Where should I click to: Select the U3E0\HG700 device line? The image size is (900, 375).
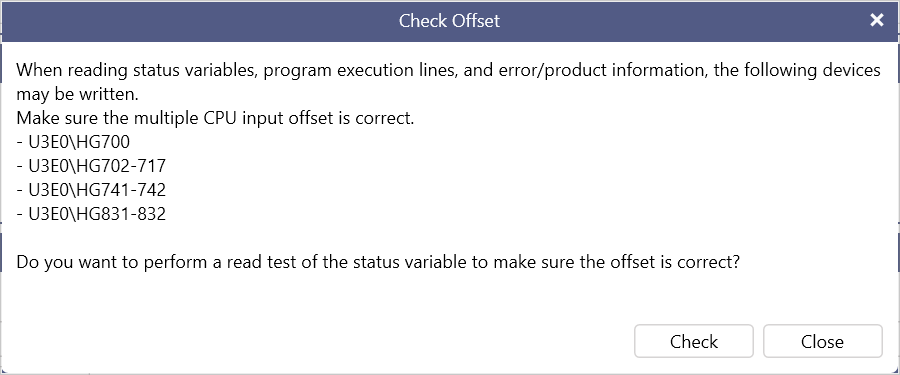coord(73,142)
